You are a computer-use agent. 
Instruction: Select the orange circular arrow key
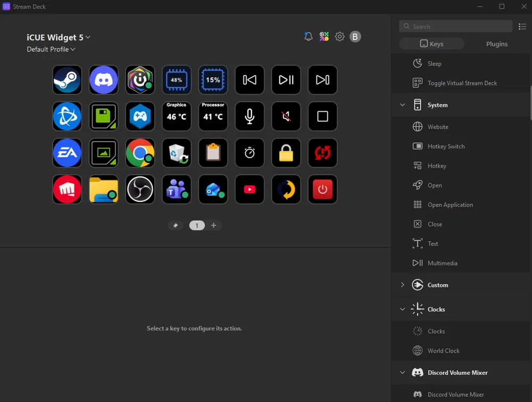pos(286,190)
